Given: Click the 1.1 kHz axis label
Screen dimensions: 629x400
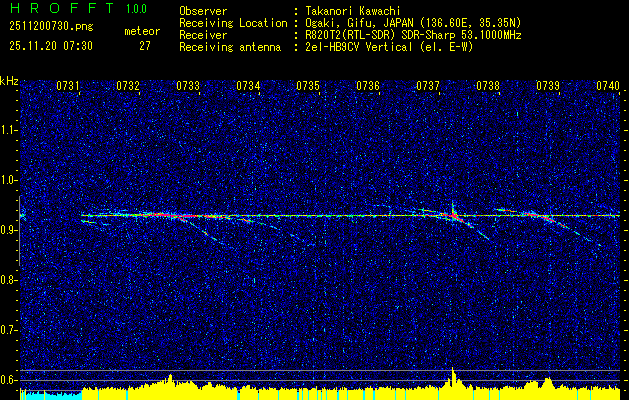Looking at the screenshot, I should tap(8, 130).
